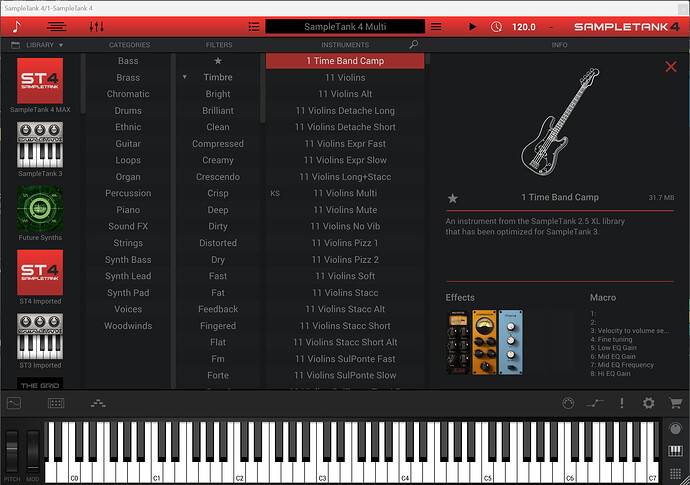Viewport: 690px width, 485px height.
Task: Open the LIBRARY dropdown arrow
Action: 61,45
